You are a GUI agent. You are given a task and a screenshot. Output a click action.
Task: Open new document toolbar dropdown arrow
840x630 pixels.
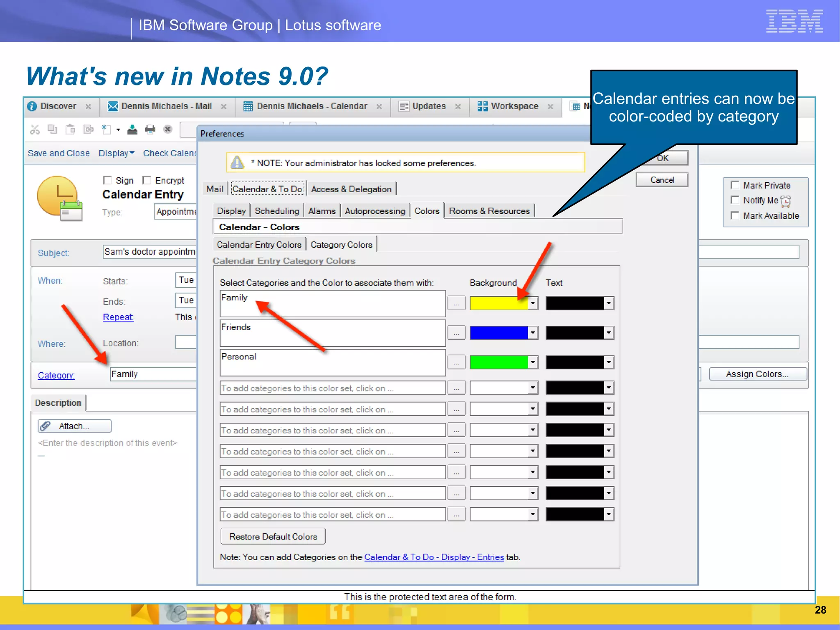(118, 130)
